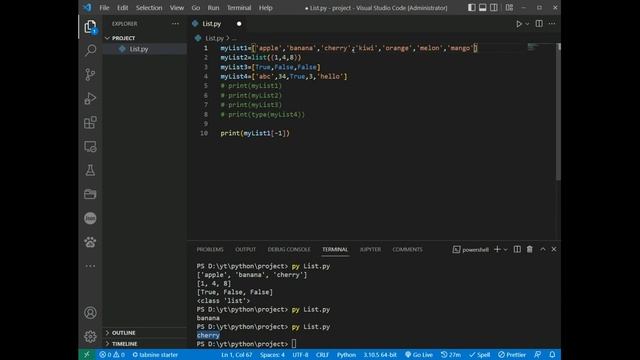This screenshot has width=640, height=360.
Task: Launch a new terminal with plus icon
Action: pyautogui.click(x=497, y=249)
